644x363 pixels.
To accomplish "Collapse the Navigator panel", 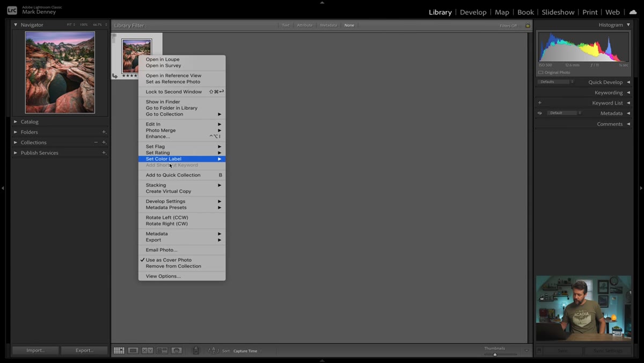I will [x=16, y=25].
